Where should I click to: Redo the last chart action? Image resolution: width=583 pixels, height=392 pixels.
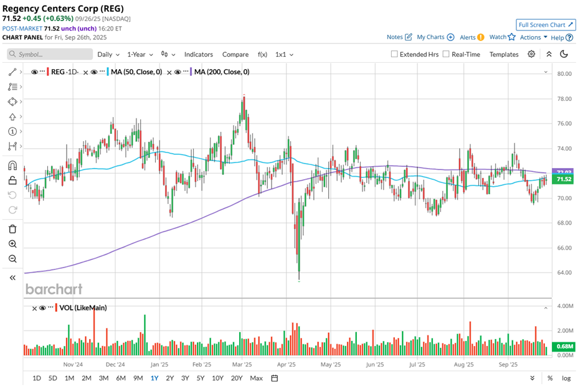12,210
